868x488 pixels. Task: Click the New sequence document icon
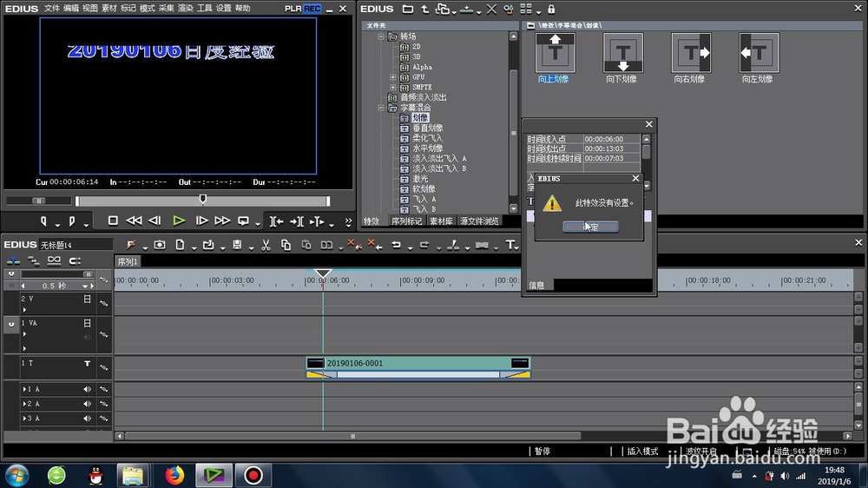click(x=180, y=245)
